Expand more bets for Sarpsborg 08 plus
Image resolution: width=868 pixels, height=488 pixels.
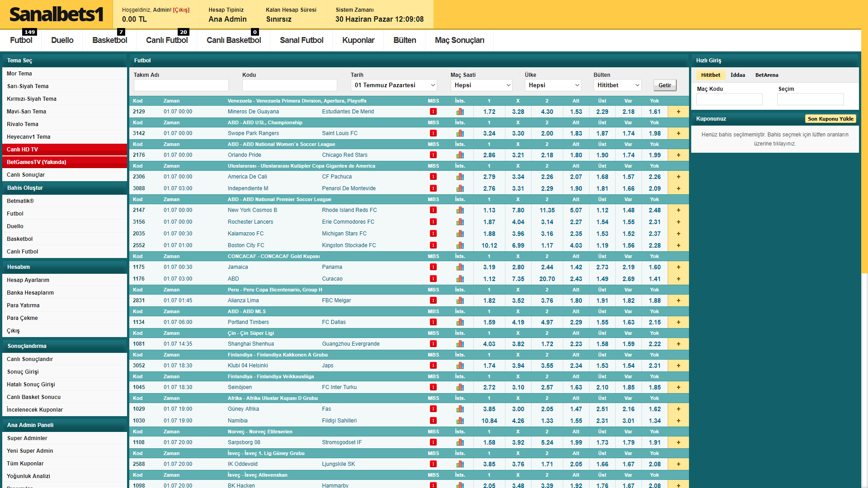tap(678, 442)
